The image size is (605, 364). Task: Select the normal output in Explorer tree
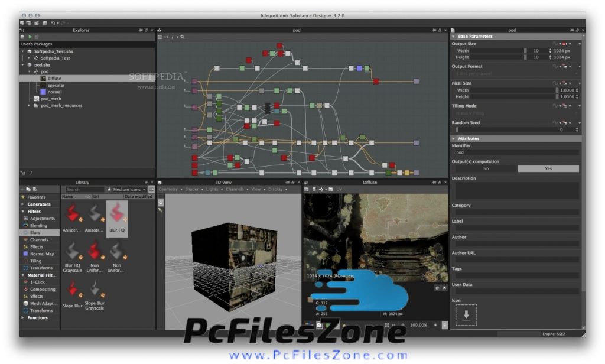click(x=56, y=92)
